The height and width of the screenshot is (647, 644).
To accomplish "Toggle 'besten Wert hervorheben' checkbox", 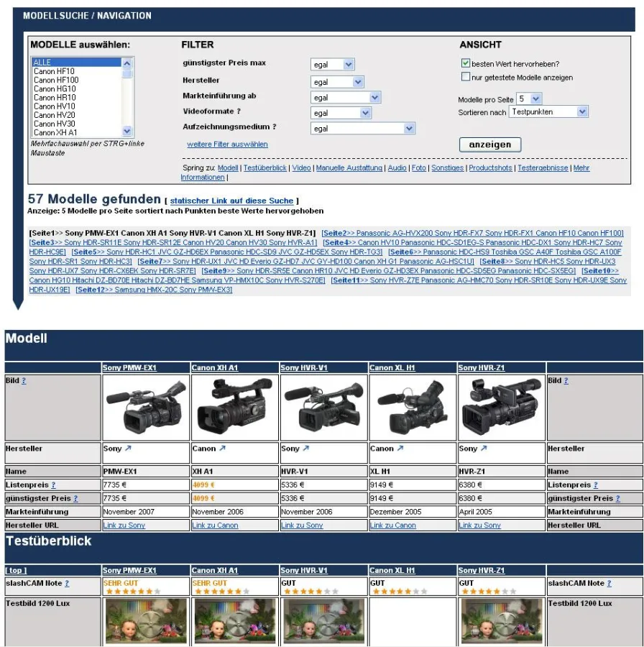I will coord(465,64).
